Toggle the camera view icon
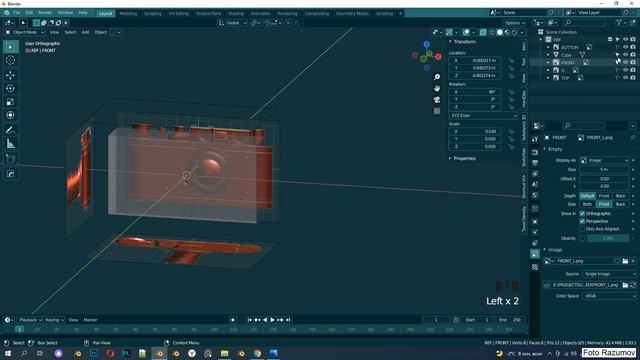Image resolution: width=640 pixels, height=360 pixels. coord(437,100)
